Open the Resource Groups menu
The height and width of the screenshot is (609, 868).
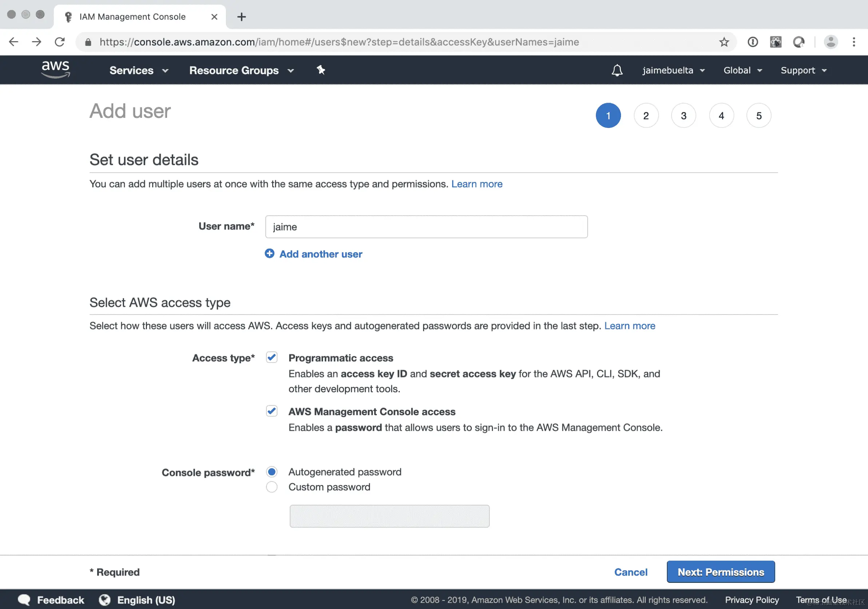(x=241, y=71)
